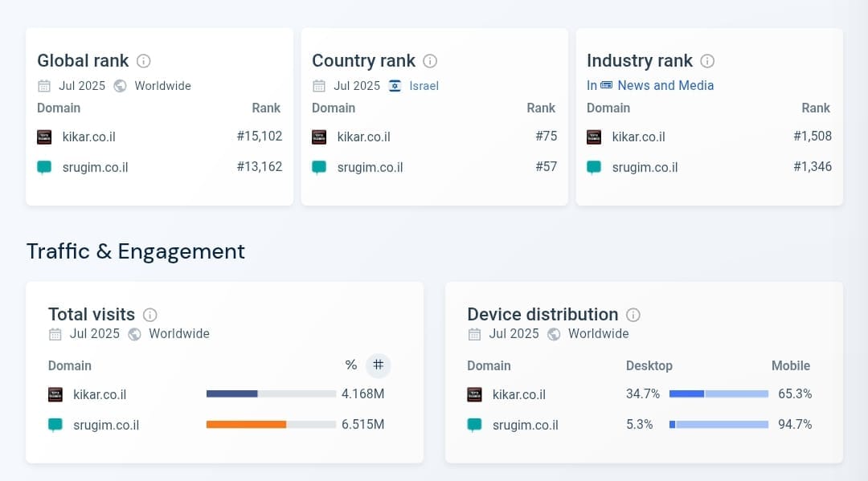
Task: Click the globe icon in Device distribution card
Action: [554, 334]
